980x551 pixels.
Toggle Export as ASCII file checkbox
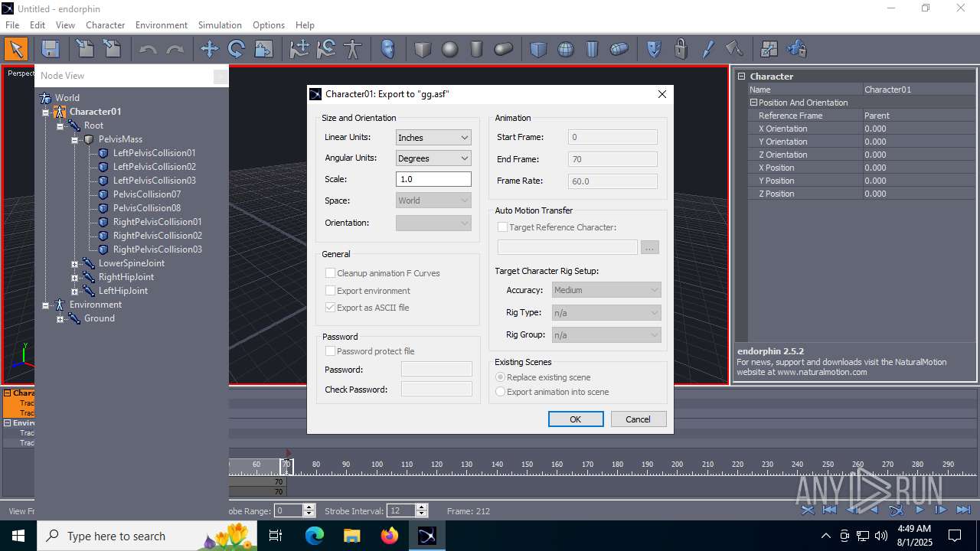tap(330, 308)
